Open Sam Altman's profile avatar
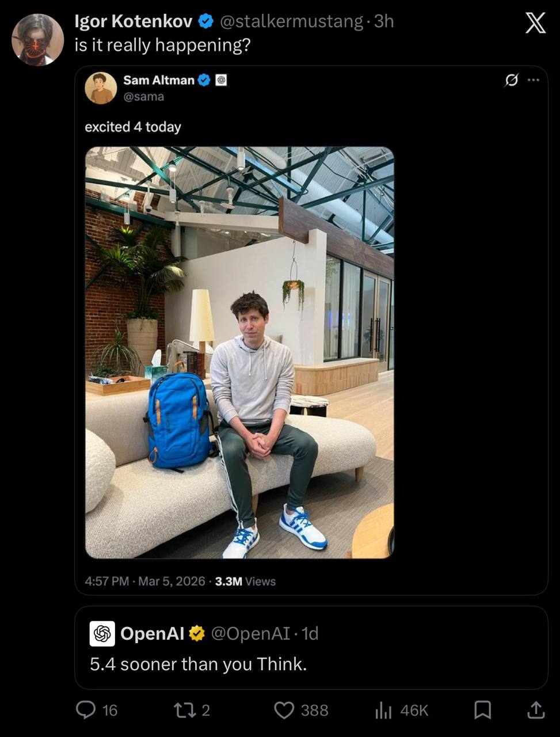 click(101, 88)
